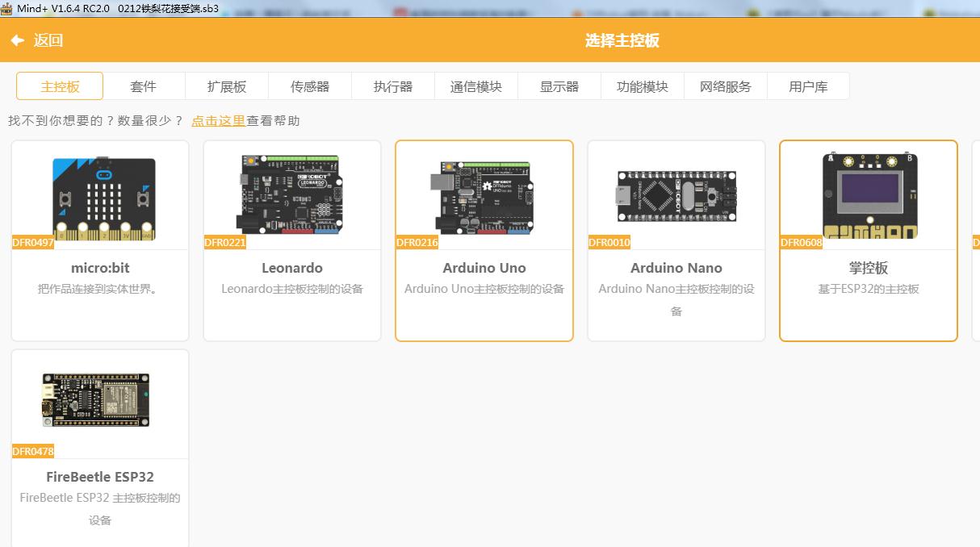The width and height of the screenshot is (980, 547).
Task: Click the 返回 back button label
Action: [48, 40]
